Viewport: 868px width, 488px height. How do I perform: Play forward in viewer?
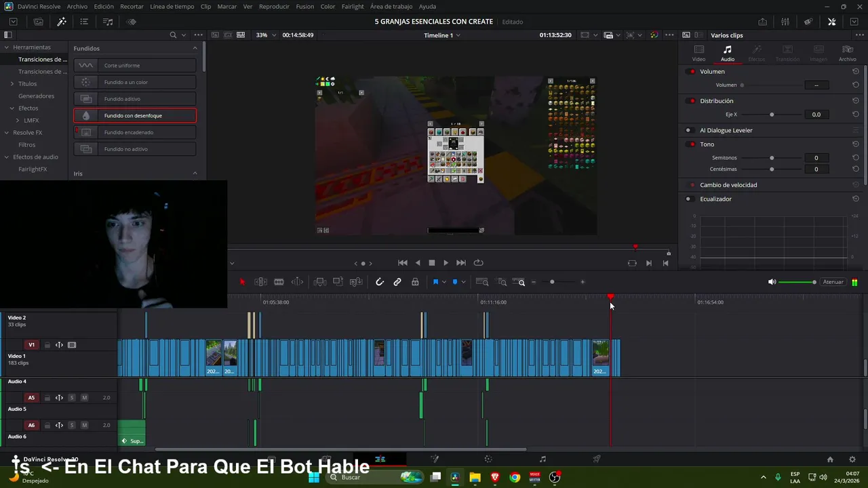[446, 263]
